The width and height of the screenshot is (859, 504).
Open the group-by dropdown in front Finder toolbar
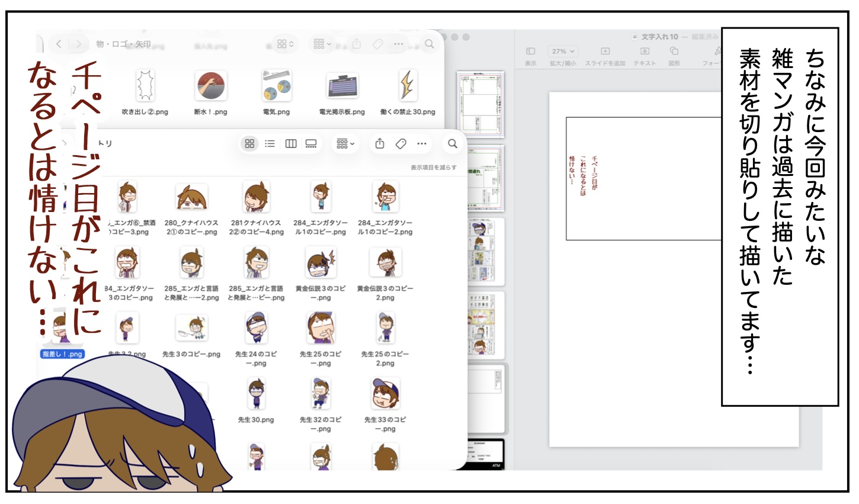pos(345,143)
